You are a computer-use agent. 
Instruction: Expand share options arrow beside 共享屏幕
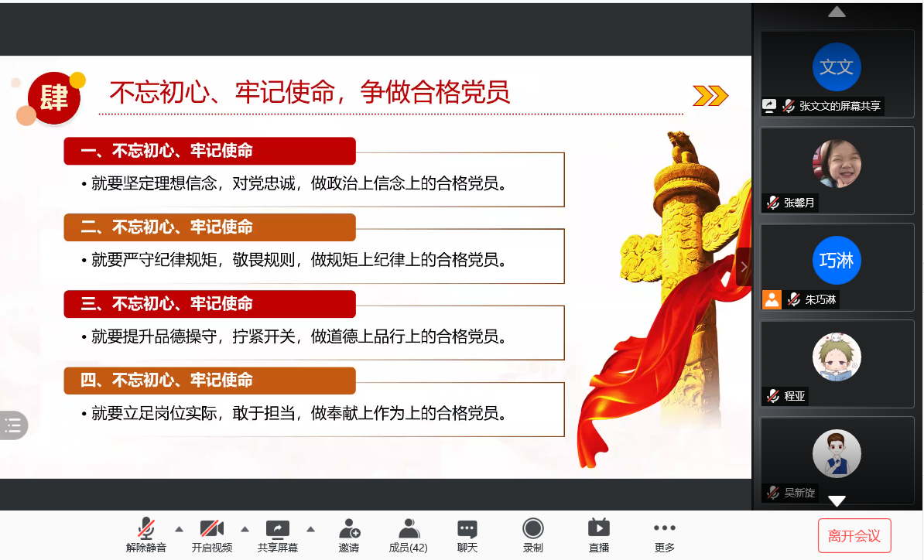pos(311,529)
